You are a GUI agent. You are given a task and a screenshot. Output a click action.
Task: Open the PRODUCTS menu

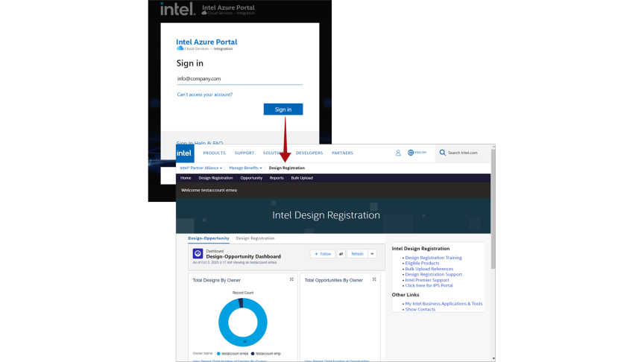pyautogui.click(x=214, y=153)
